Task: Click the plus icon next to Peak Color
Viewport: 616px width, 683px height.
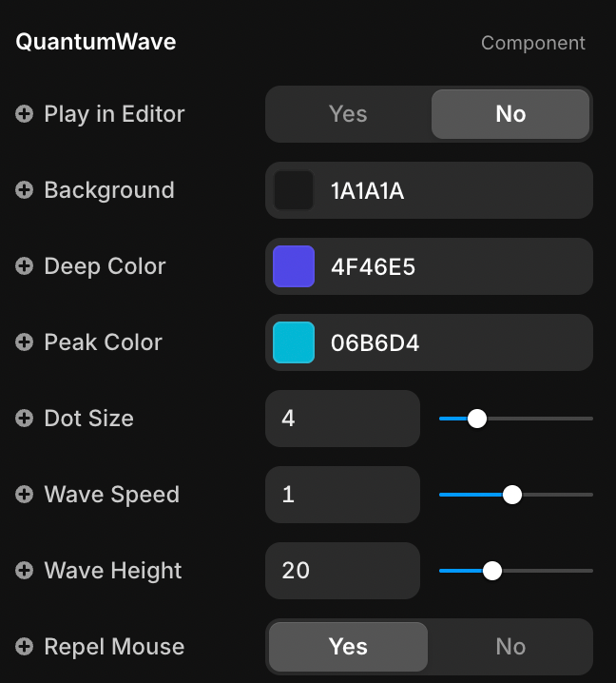Action: (x=25, y=342)
